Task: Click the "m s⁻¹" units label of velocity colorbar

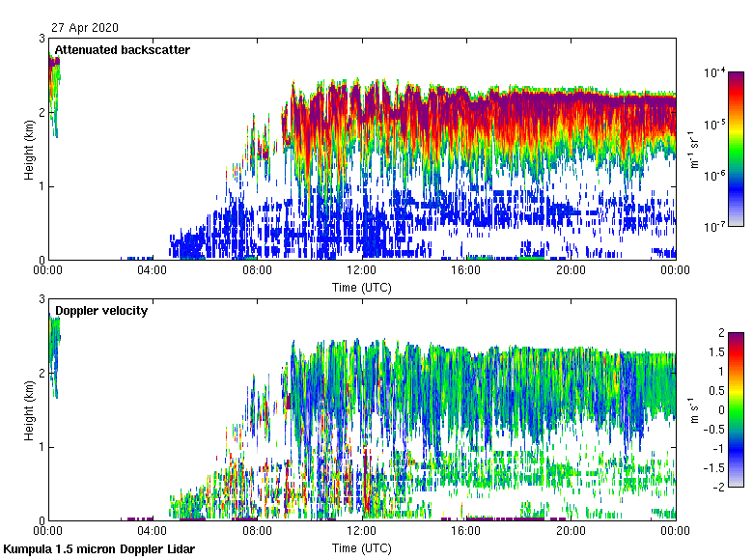Action: [694, 409]
